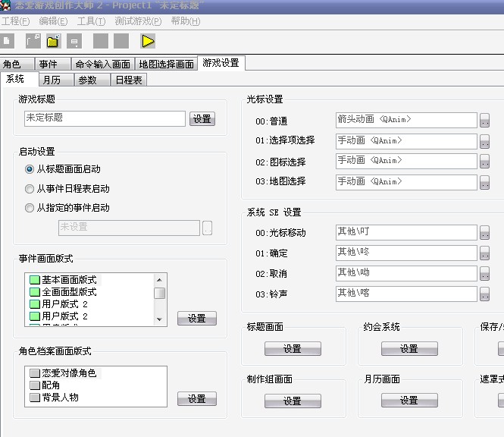
Task: Click browse button beside 未设置 field
Action: click(x=208, y=228)
